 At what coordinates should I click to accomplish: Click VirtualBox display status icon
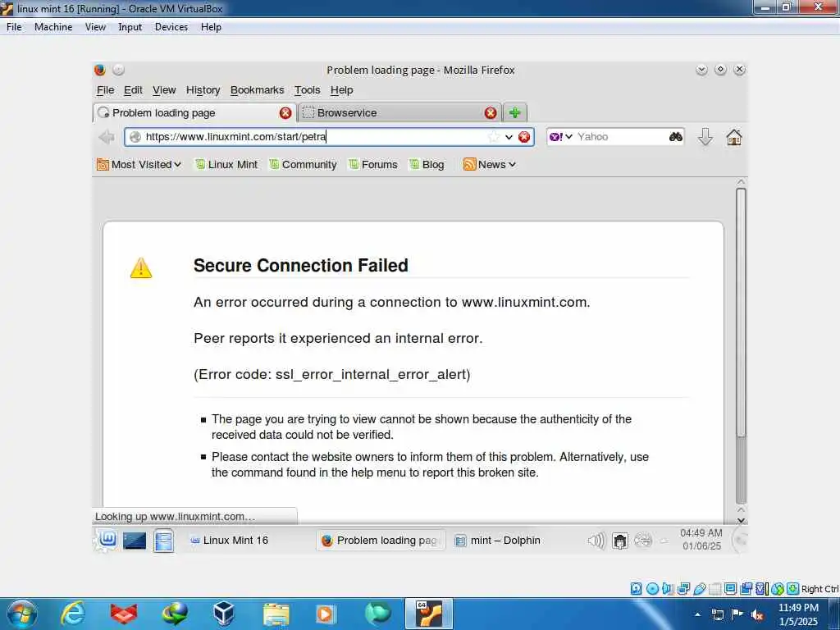tap(730, 589)
